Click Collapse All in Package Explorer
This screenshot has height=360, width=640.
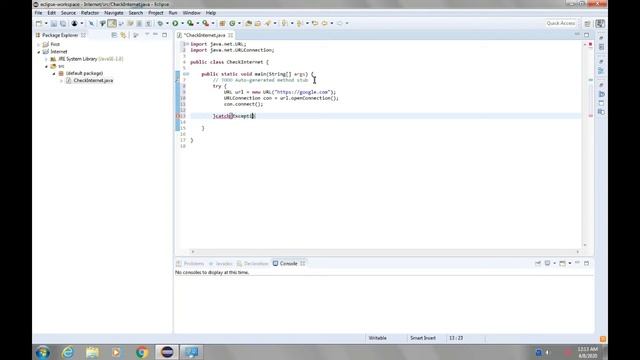114,35
